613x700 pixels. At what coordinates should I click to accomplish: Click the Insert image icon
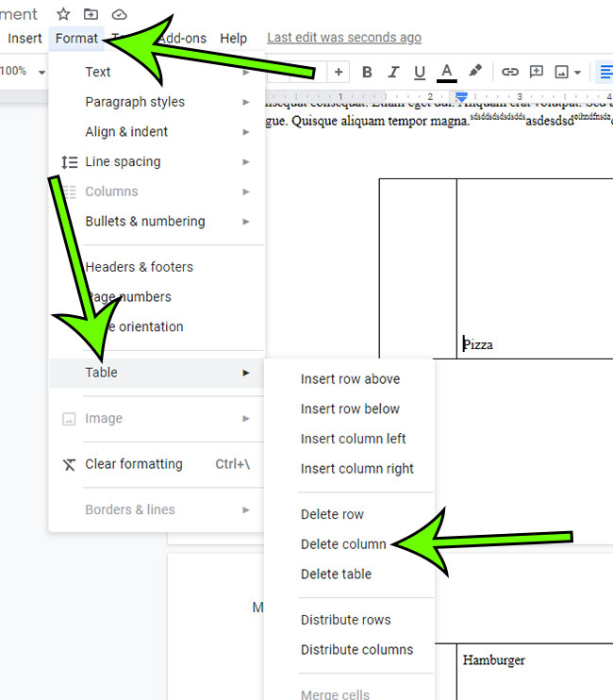click(x=561, y=72)
